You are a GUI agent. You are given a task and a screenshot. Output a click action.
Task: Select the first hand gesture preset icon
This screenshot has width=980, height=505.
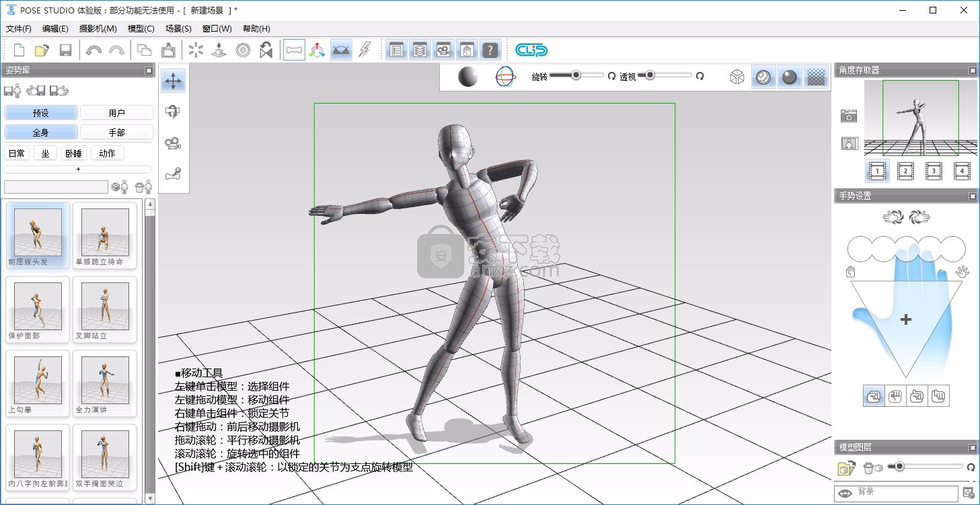click(x=874, y=396)
